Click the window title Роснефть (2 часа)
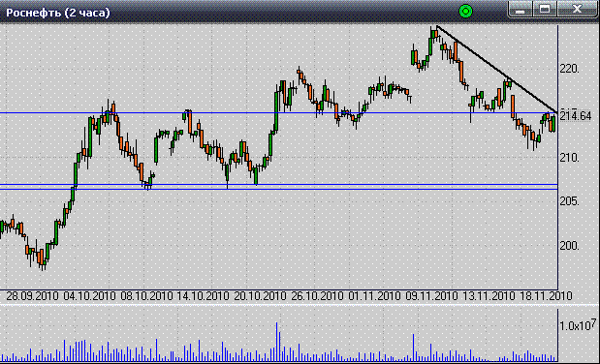 pos(58,13)
